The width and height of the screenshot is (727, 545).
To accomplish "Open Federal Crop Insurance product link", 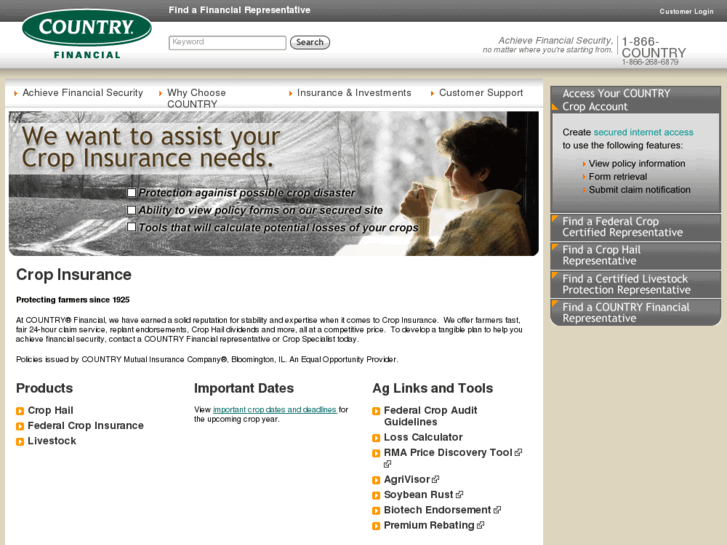I will 85,426.
